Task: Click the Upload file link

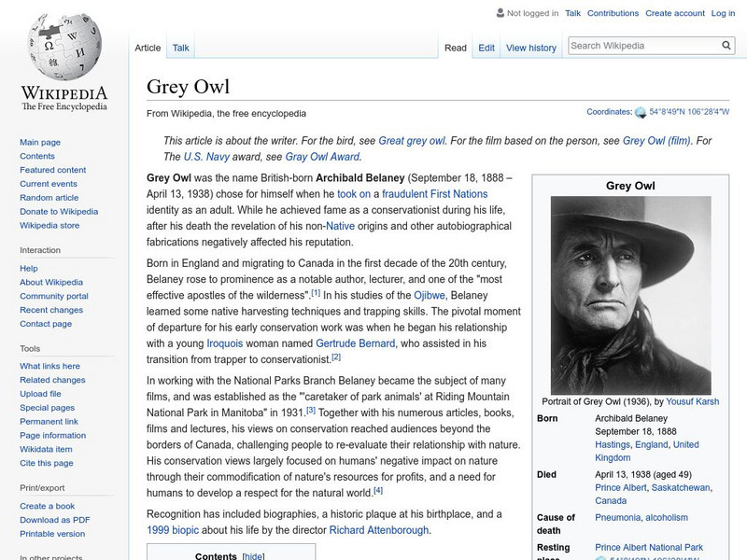Action: (x=40, y=393)
